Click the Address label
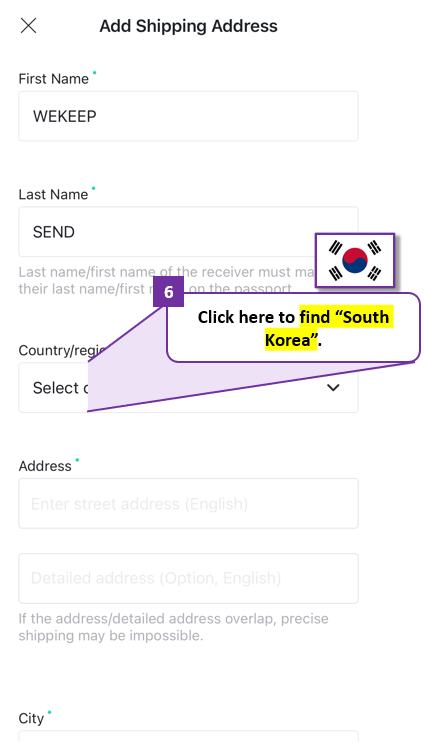The width and height of the screenshot is (426, 753). coord(45,466)
